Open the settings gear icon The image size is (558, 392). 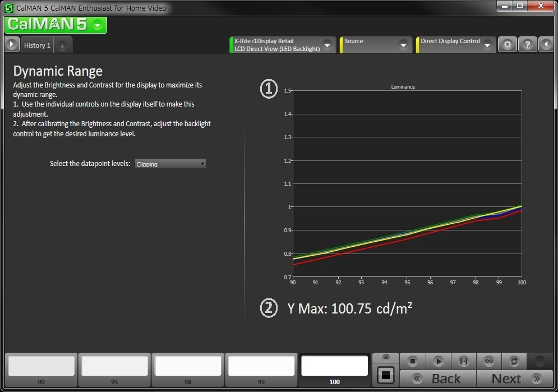coord(507,44)
